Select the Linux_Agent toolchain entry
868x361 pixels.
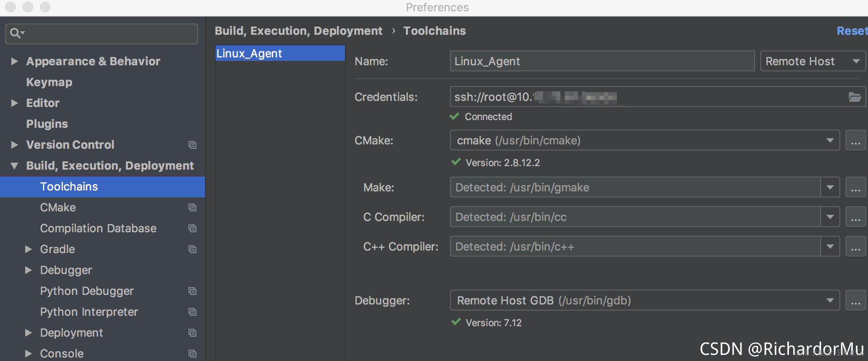(280, 53)
